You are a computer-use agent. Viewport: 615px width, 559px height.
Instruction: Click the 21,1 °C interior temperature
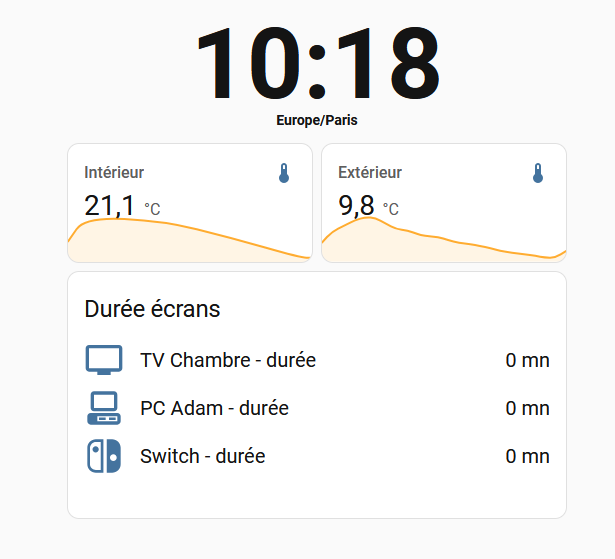(x=121, y=206)
